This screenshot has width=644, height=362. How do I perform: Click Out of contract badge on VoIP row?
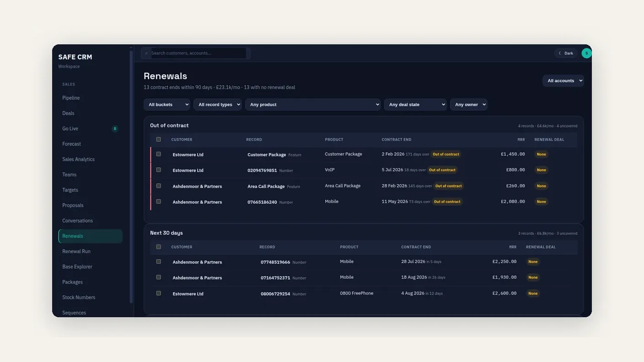(x=442, y=170)
